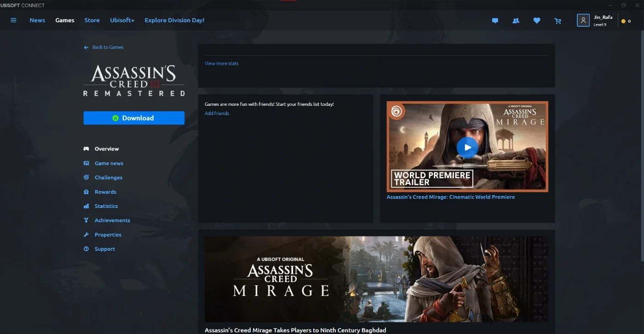Click the back arrow icon beside Back to Games
Image resolution: width=644 pixels, height=334 pixels.
point(86,47)
